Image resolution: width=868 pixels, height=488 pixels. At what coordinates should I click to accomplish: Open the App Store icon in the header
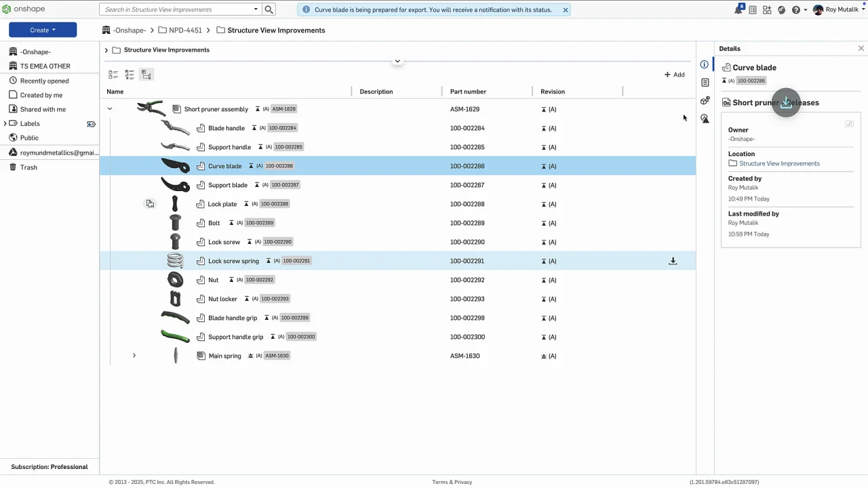[767, 10]
